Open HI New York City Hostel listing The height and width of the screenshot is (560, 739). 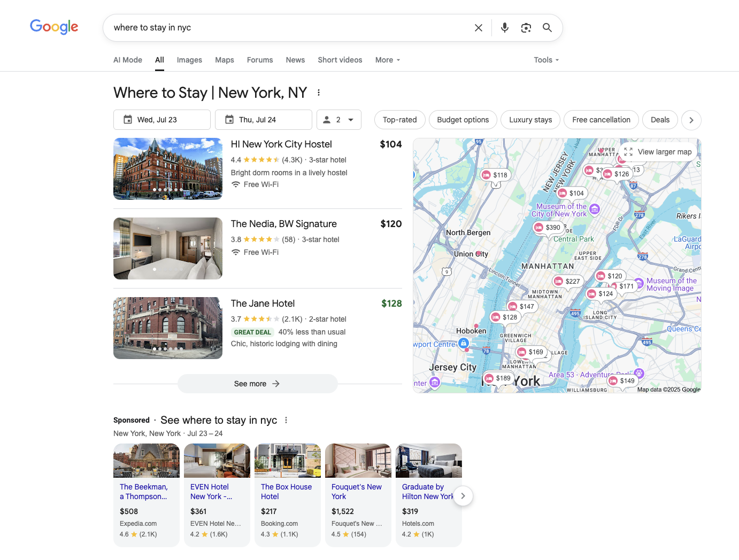click(x=281, y=144)
